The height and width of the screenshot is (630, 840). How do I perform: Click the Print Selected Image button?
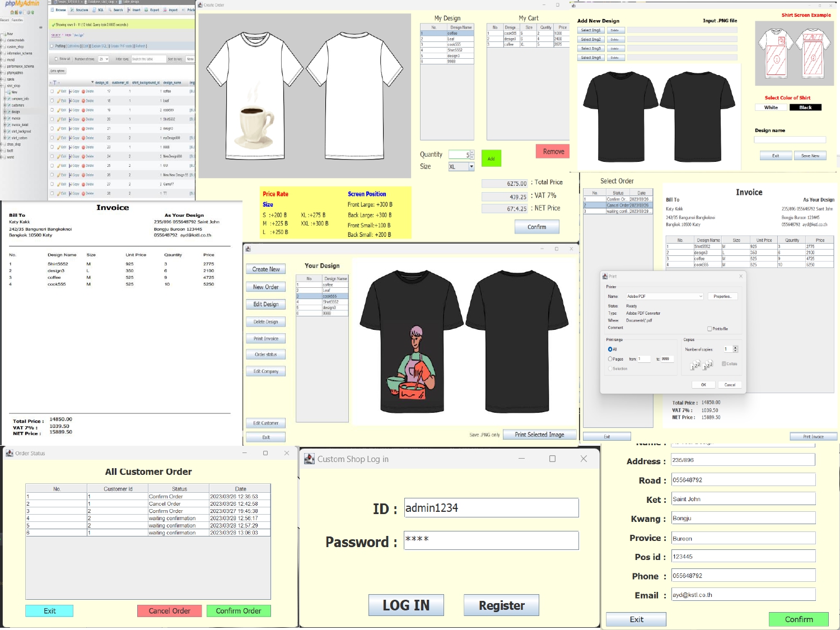[x=539, y=435]
